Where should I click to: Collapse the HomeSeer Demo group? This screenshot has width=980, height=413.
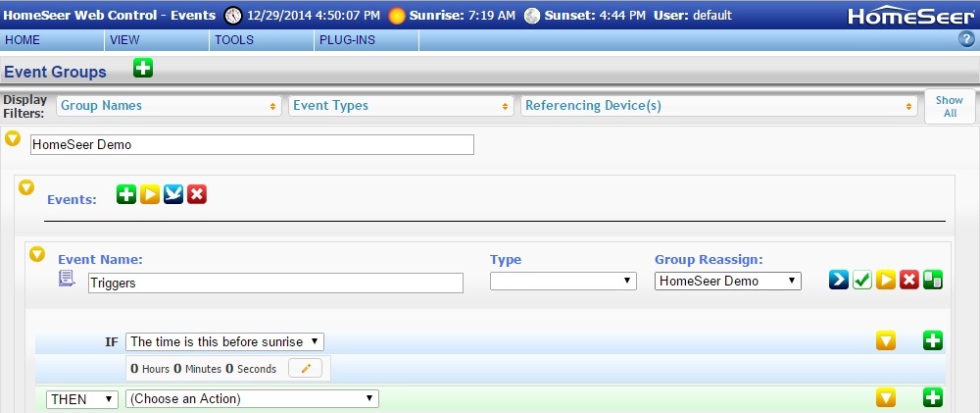click(x=13, y=139)
